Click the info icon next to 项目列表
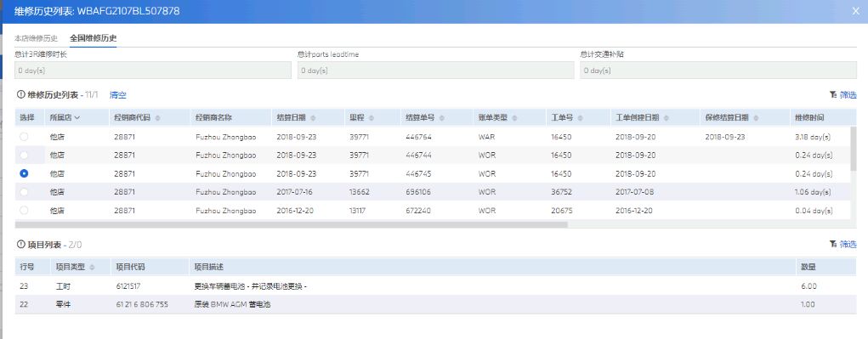Viewport: 868px width, 339px height. click(21, 245)
